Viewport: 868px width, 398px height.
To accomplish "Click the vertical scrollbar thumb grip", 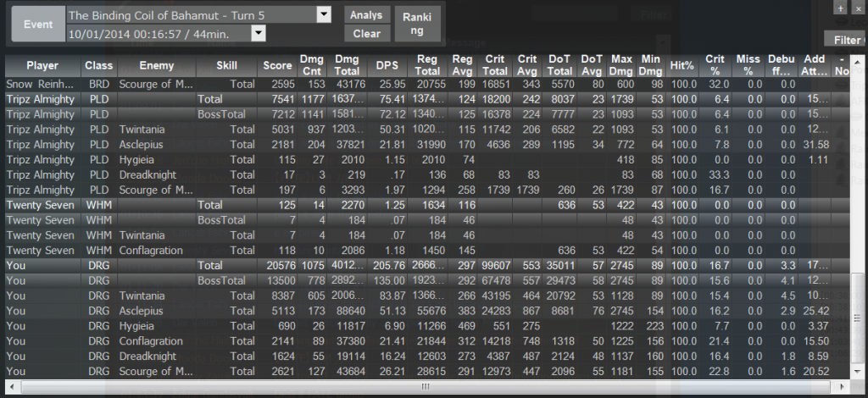I will tap(859, 318).
